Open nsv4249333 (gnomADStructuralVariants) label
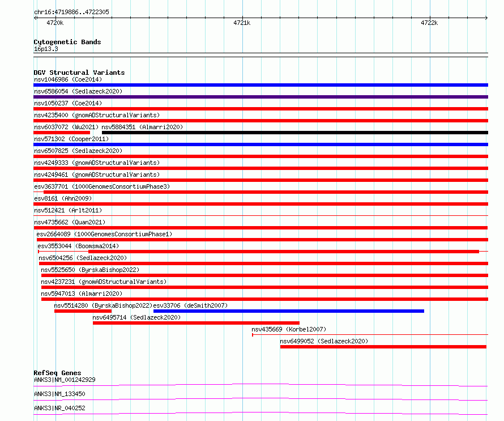 tap(97, 163)
